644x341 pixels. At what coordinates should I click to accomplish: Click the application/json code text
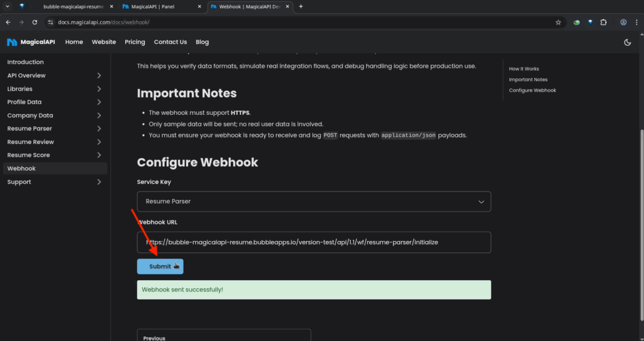coord(408,136)
